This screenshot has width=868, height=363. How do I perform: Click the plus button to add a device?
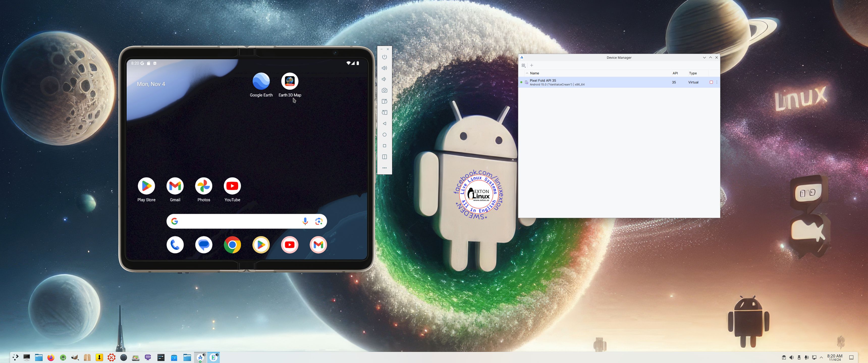tap(532, 65)
